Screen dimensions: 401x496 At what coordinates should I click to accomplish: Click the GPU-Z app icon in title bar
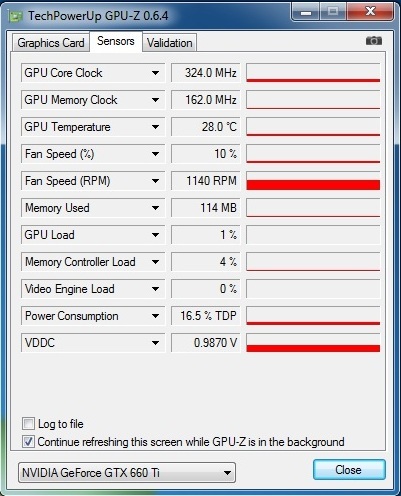(15, 16)
